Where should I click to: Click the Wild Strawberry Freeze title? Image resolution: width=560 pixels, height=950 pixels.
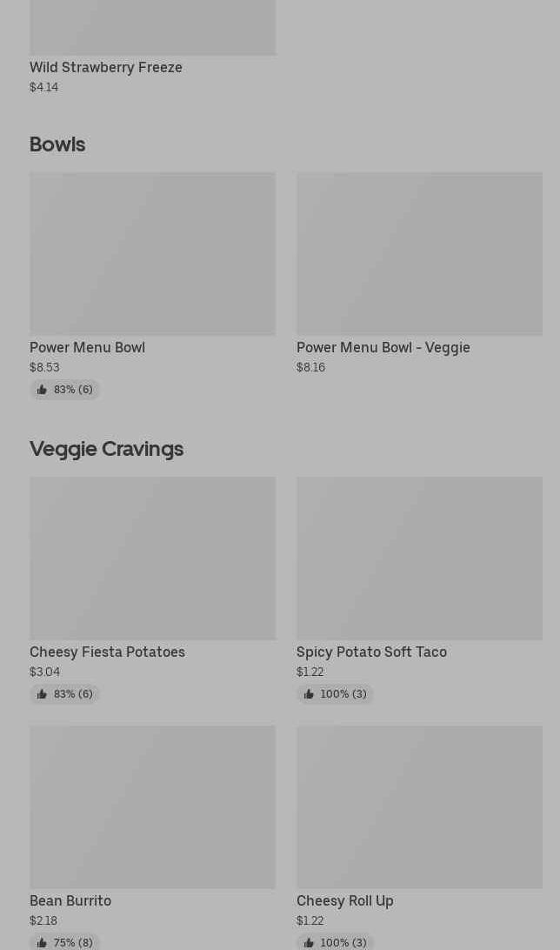pyautogui.click(x=106, y=67)
